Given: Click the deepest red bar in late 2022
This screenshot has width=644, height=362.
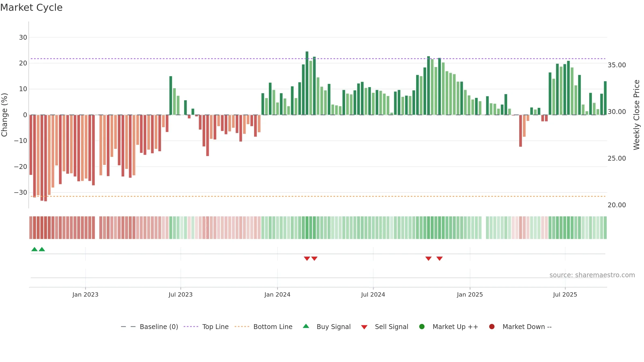Looking at the screenshot, I should point(46,158).
